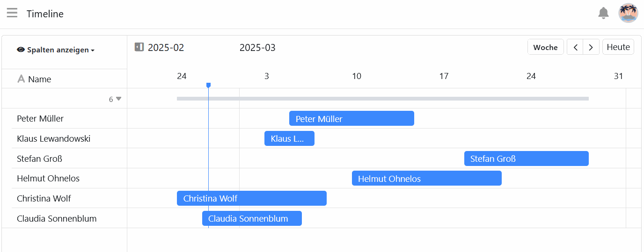
Task: Click the today marker on timeline
Action: [208, 85]
